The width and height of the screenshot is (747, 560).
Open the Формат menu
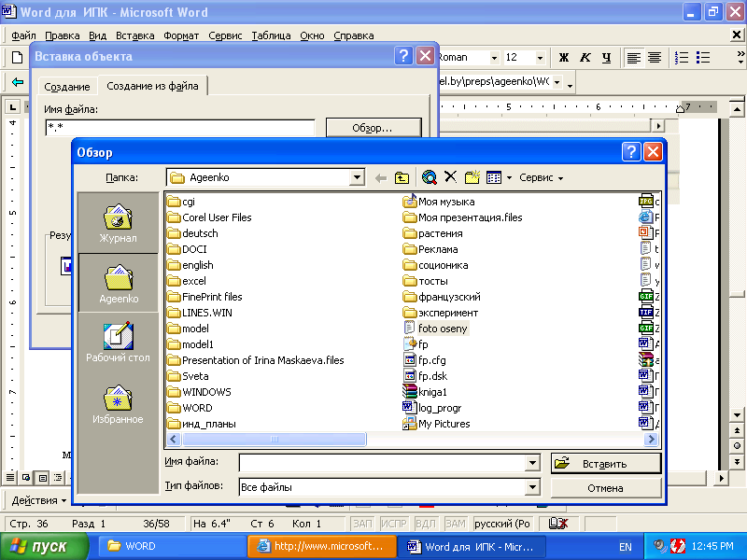pos(181,35)
